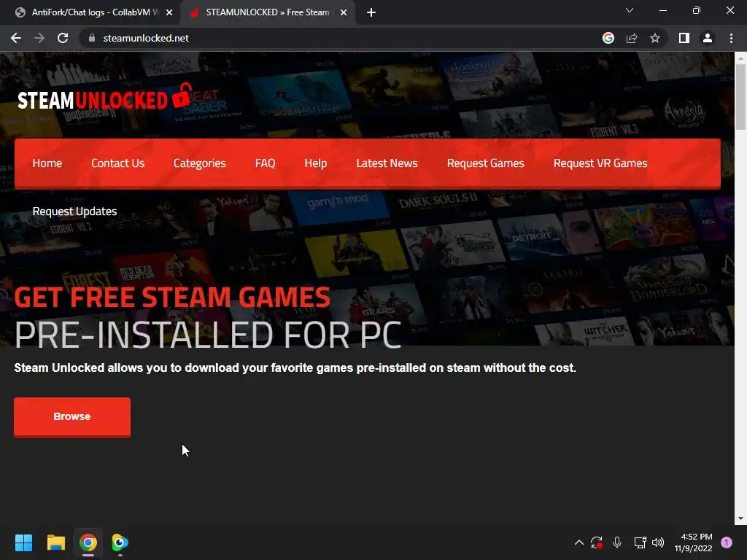Image resolution: width=747 pixels, height=560 pixels.
Task: Click the Chrome taskbar icon
Action: 88,542
